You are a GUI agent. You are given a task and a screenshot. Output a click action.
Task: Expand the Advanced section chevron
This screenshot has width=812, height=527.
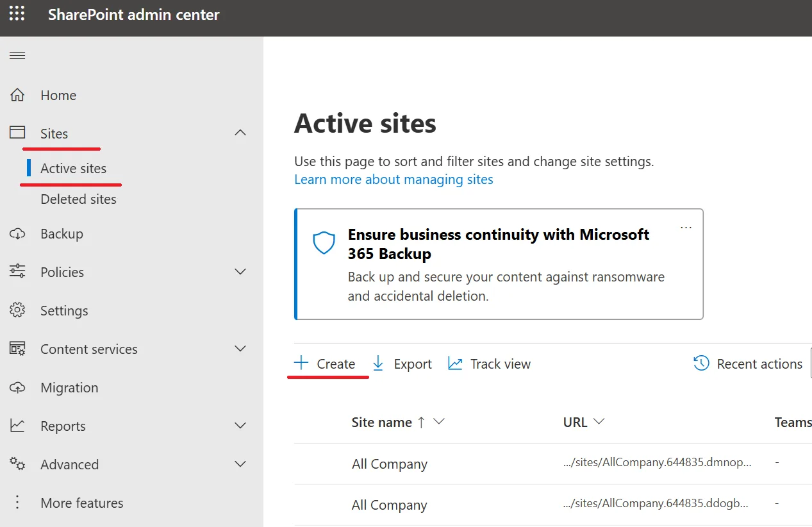[x=240, y=464]
